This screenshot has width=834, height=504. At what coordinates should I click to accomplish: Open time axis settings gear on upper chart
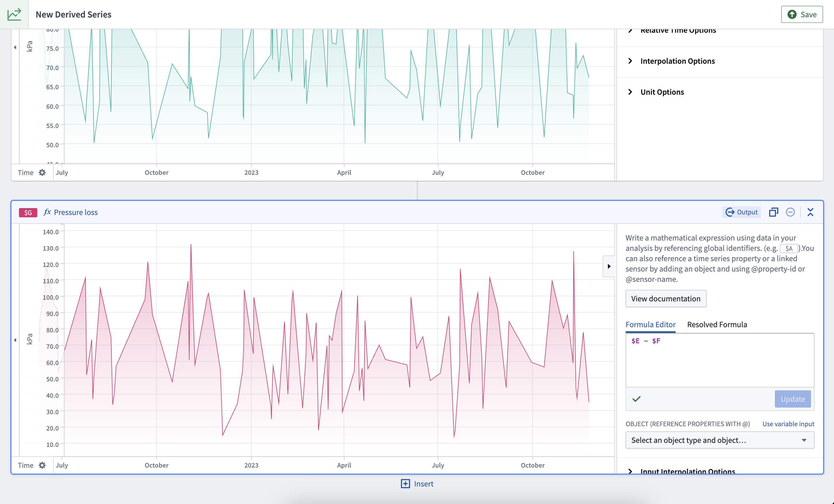point(42,172)
